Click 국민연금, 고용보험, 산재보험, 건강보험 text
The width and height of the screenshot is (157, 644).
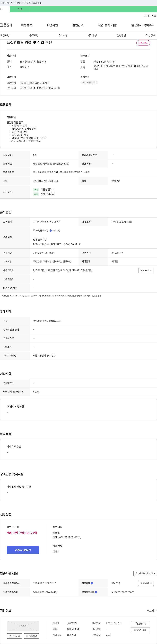[52, 262]
